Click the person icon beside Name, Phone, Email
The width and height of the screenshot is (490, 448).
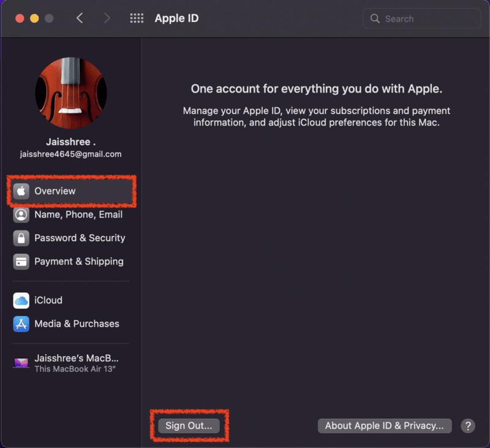(21, 215)
